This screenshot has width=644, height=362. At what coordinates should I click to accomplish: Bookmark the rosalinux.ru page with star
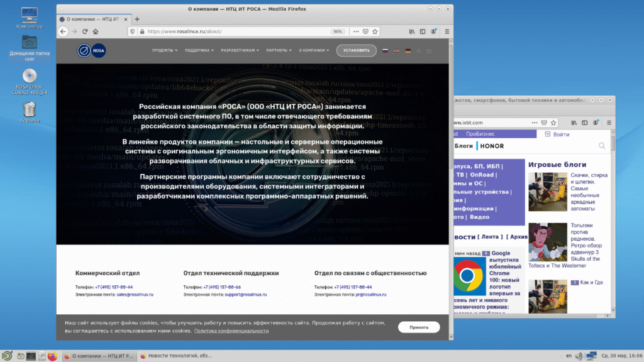tap(376, 31)
